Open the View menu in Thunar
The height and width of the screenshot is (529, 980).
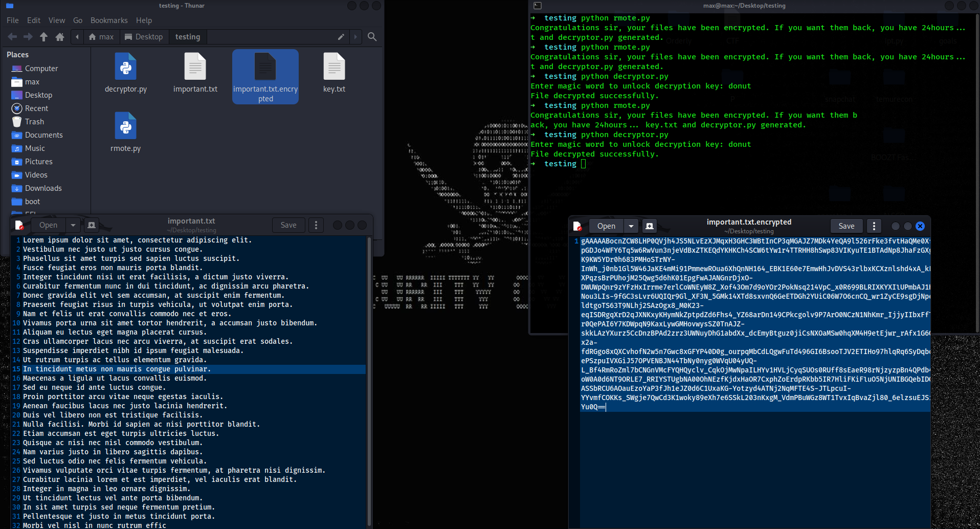[57, 20]
